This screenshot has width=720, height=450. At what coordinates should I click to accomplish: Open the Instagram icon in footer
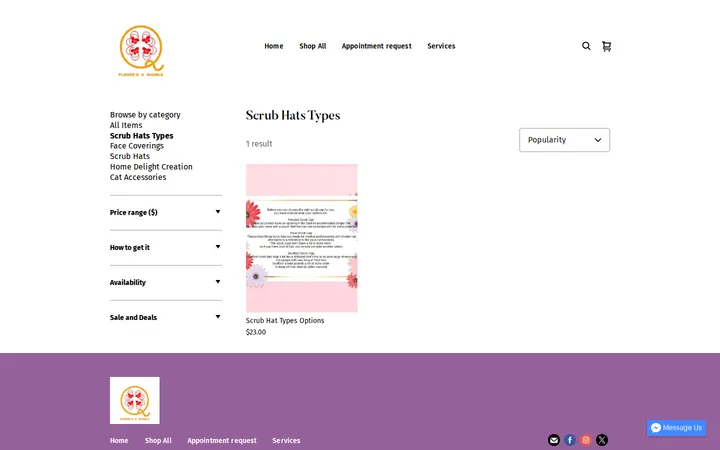pyautogui.click(x=585, y=440)
